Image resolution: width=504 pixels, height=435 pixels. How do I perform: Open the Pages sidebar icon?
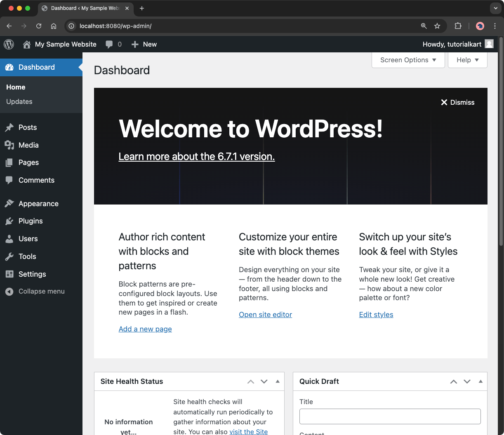pos(9,162)
